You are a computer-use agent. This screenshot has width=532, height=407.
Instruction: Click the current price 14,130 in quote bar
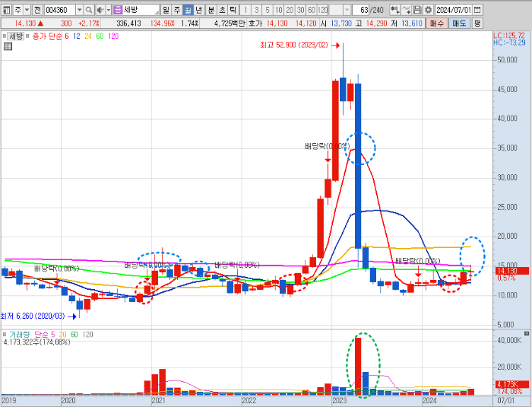[25, 24]
